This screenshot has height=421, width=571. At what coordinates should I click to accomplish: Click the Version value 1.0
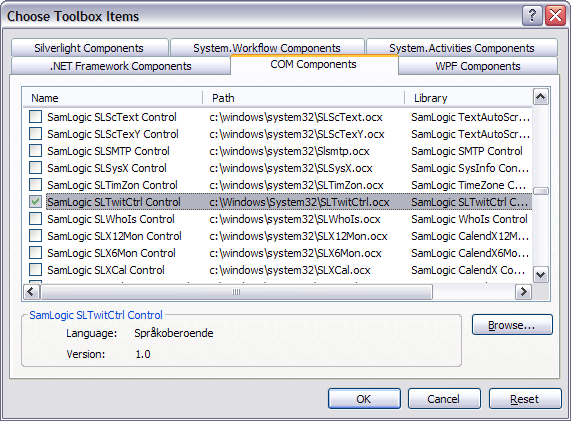coord(143,354)
